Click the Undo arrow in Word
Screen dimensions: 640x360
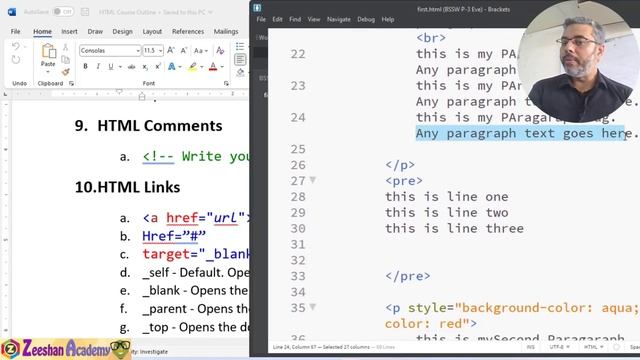tap(16, 46)
